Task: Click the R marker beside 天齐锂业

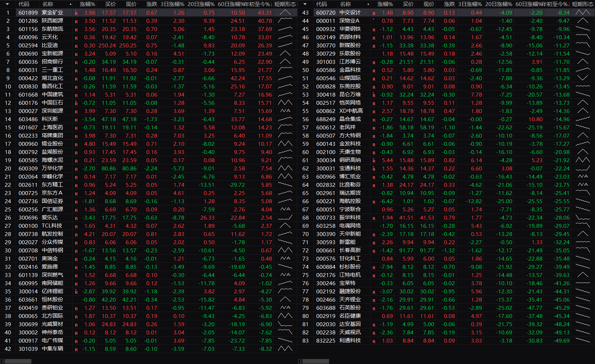Action: coord(374,300)
